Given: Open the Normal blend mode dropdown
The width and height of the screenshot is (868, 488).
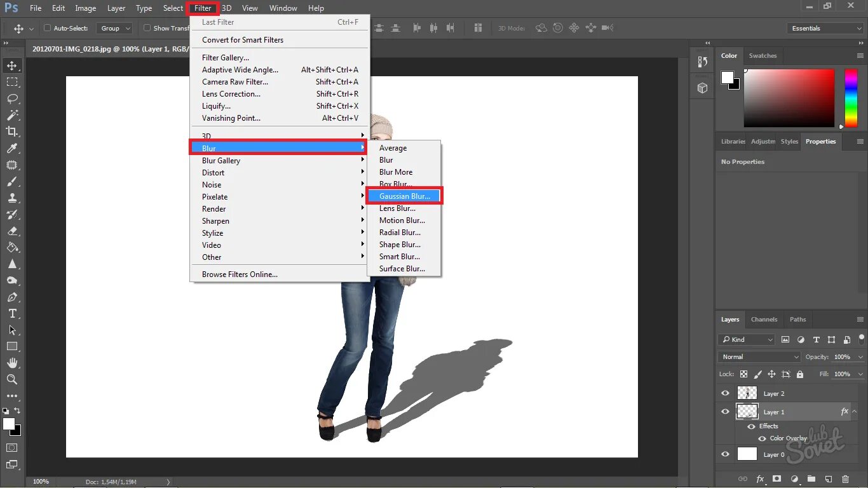Looking at the screenshot, I should pyautogui.click(x=759, y=357).
